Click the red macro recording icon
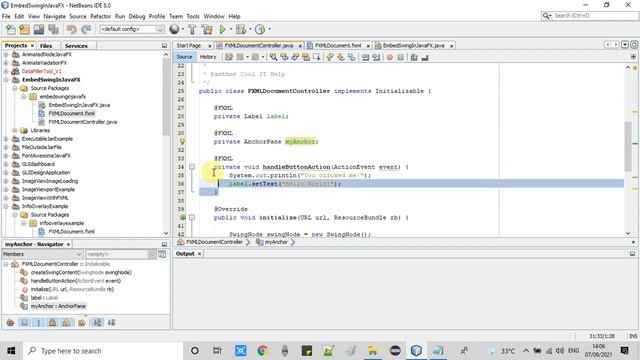Screen dimensions: 640x360 click(x=390, y=57)
